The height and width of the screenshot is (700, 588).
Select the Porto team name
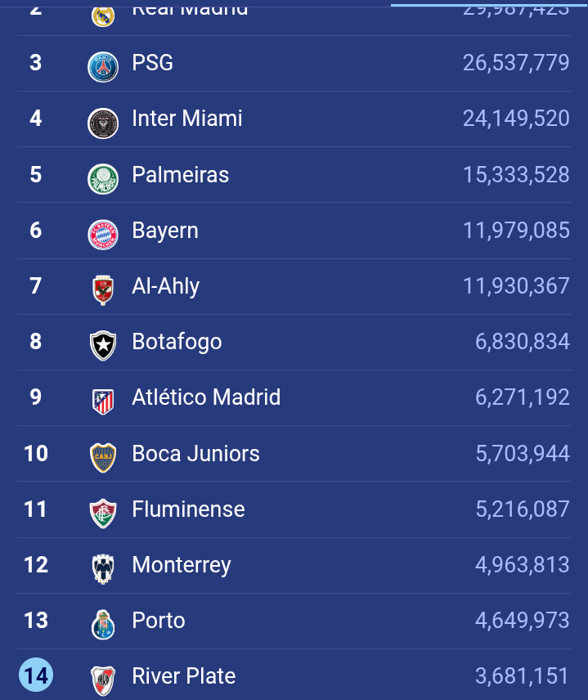[159, 621]
